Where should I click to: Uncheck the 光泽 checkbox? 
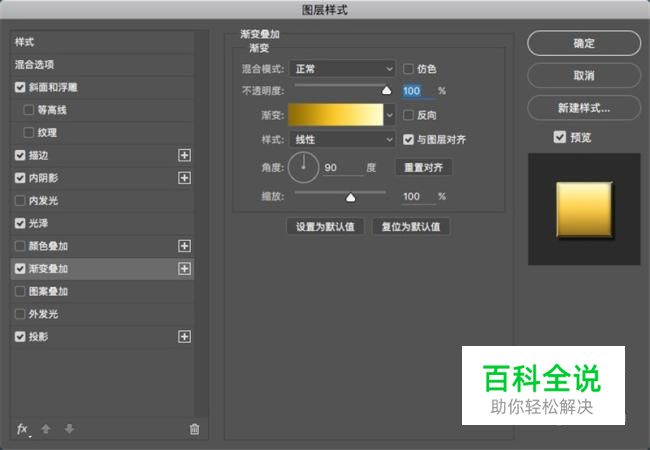pos(20,223)
